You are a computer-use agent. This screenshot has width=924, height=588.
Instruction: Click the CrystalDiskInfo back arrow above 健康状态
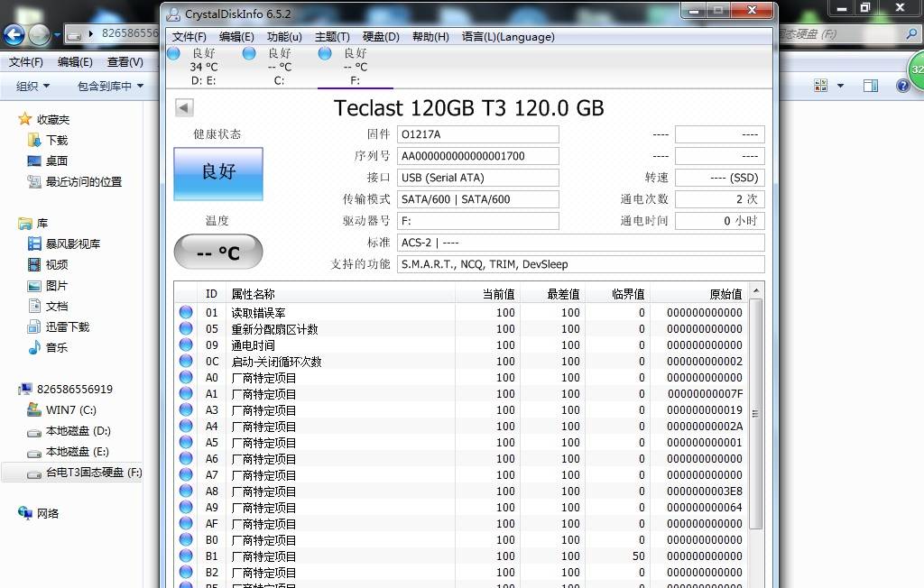(183, 106)
